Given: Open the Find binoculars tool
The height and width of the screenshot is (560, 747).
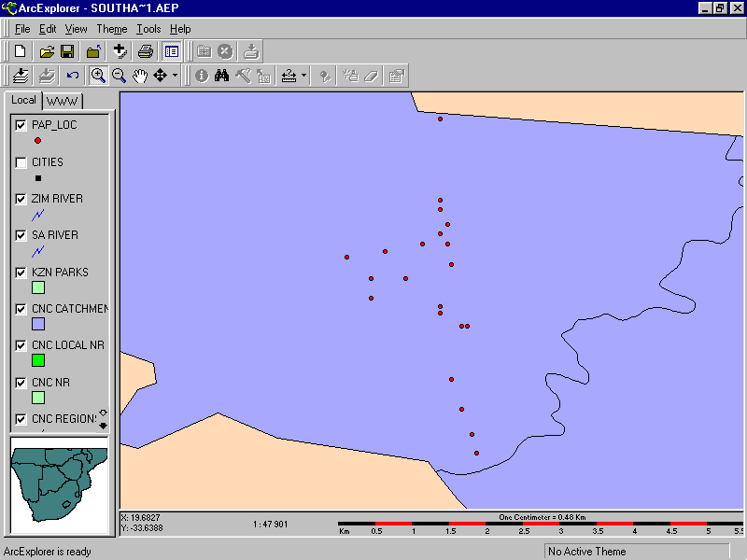Looking at the screenshot, I should coord(222,77).
